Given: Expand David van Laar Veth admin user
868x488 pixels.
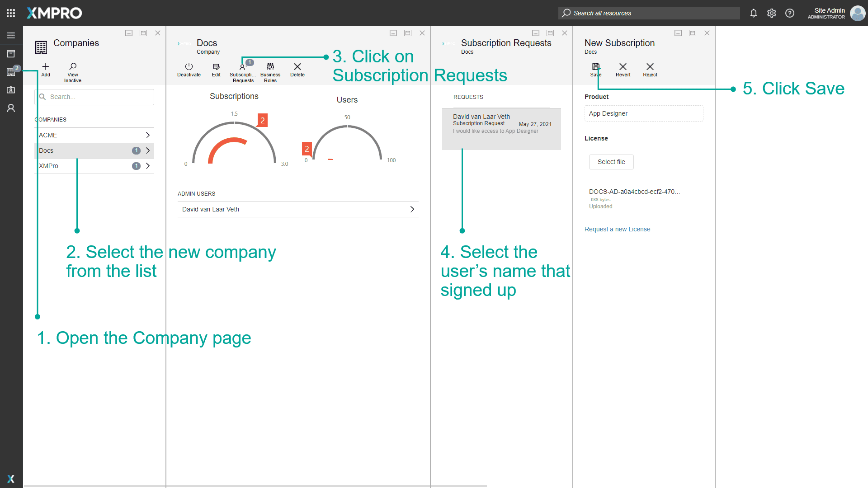Looking at the screenshot, I should [412, 209].
